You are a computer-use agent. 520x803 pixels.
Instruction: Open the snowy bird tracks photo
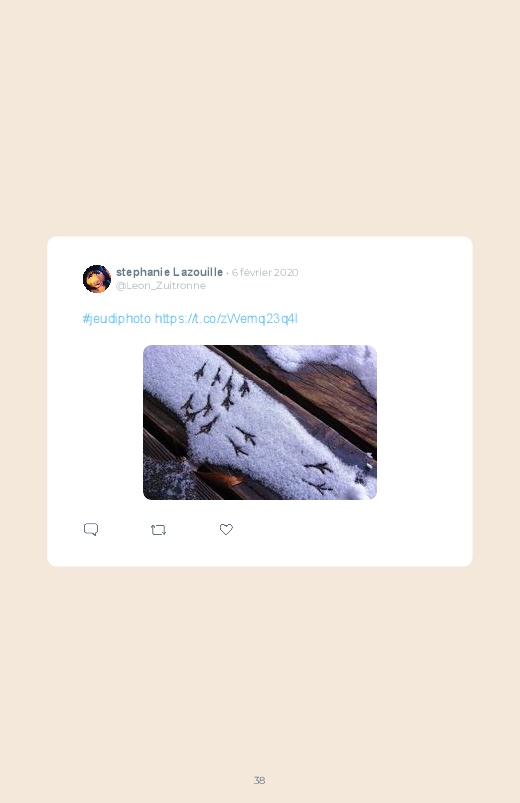point(260,422)
